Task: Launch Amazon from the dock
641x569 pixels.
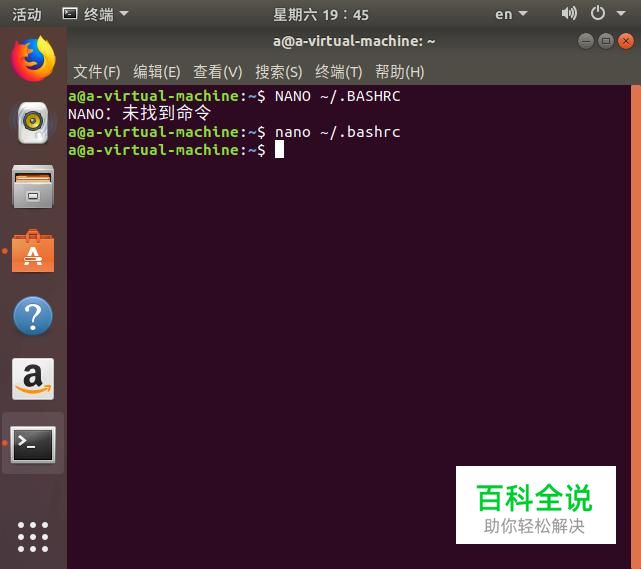Action: tap(33, 379)
